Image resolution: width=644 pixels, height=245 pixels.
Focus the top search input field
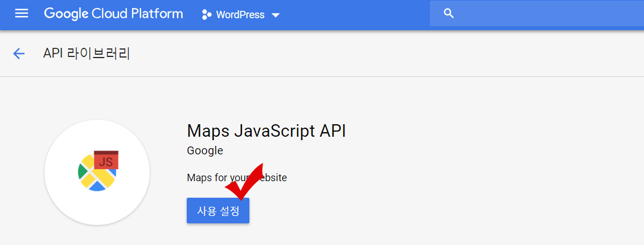click(537, 14)
